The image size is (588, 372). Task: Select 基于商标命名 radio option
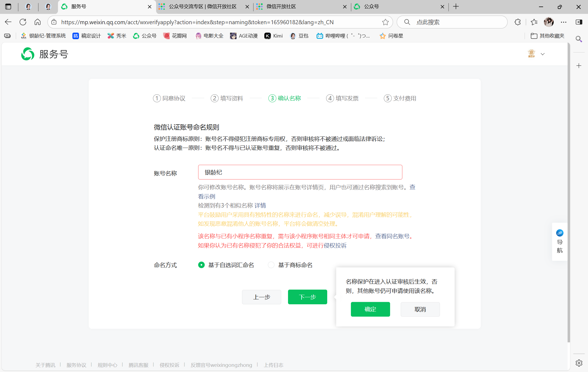[x=271, y=265]
